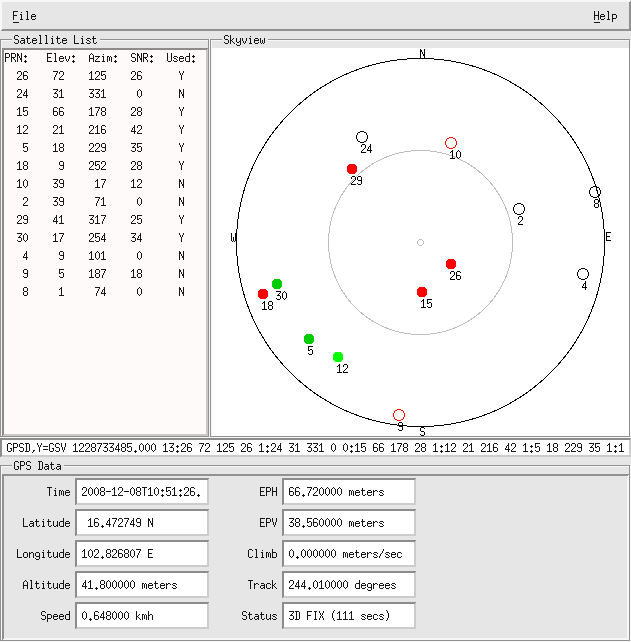The width and height of the screenshot is (631, 642).
Task: Select satellite 5 green dot
Action: [309, 339]
